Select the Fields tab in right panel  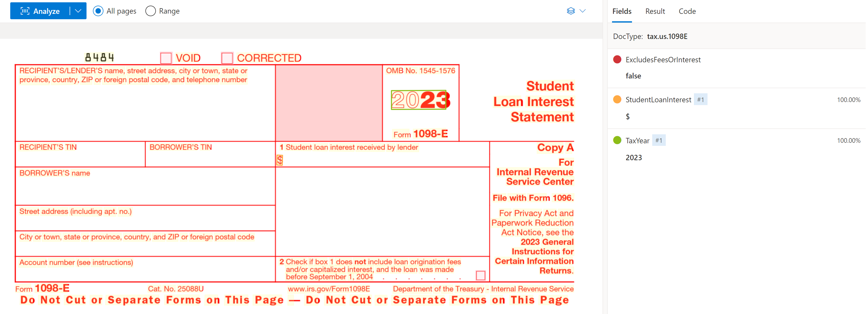pos(621,11)
